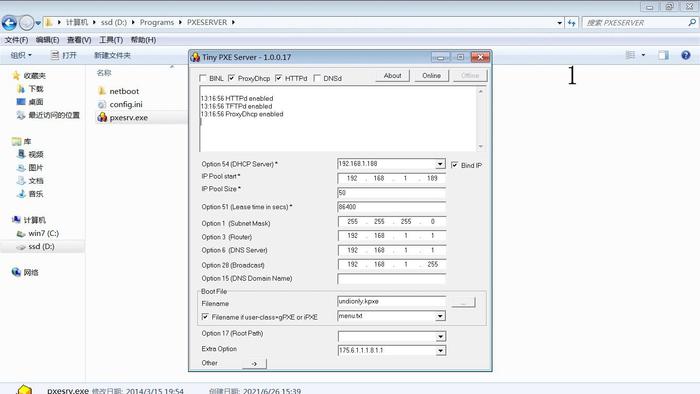Image resolution: width=700 pixels, height=394 pixels.
Task: Click the boot Filename undionly.kpxe field
Action: [x=392, y=302]
